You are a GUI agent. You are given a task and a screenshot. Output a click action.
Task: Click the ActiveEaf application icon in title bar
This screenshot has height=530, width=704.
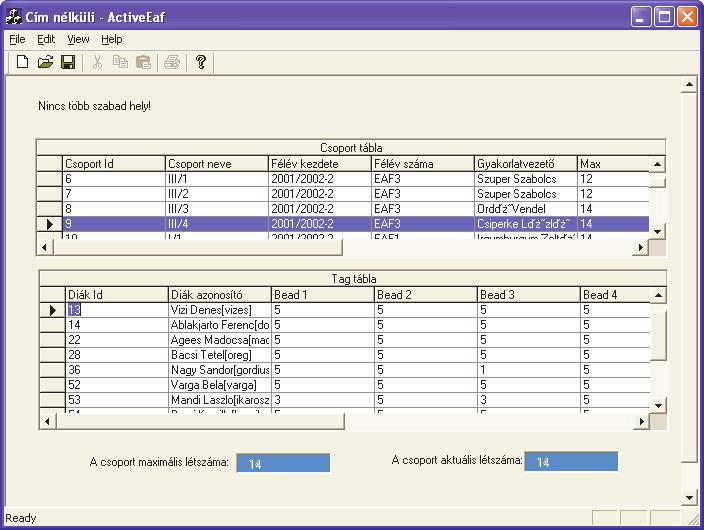(13, 17)
